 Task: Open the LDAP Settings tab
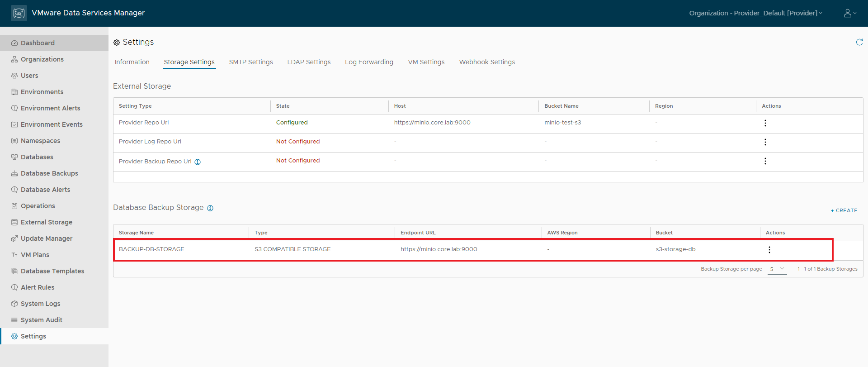309,62
